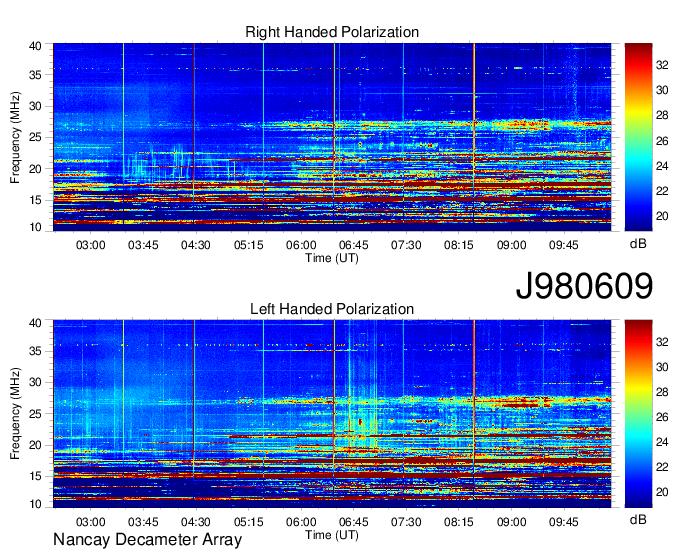Click the 06:00 tick on the Left Handed plot
The height and width of the screenshot is (552, 680).
pyautogui.click(x=301, y=522)
